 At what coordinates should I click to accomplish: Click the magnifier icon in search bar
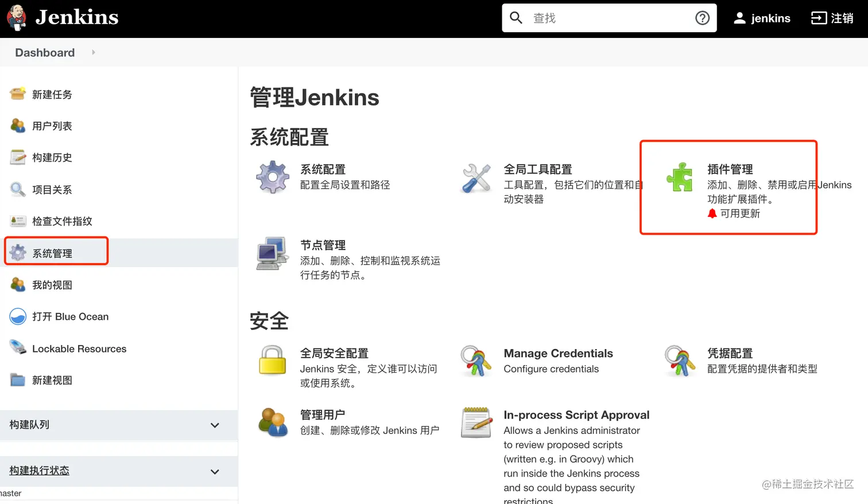(x=516, y=18)
